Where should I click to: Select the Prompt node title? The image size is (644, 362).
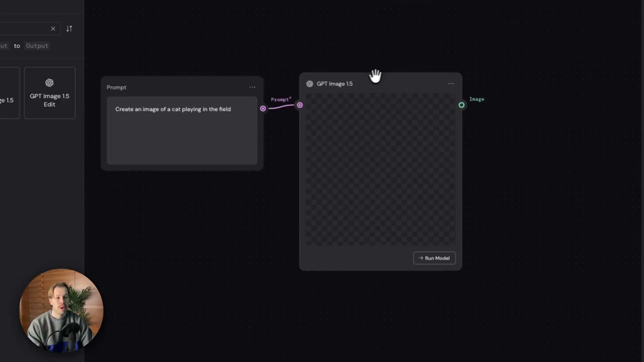tap(117, 87)
